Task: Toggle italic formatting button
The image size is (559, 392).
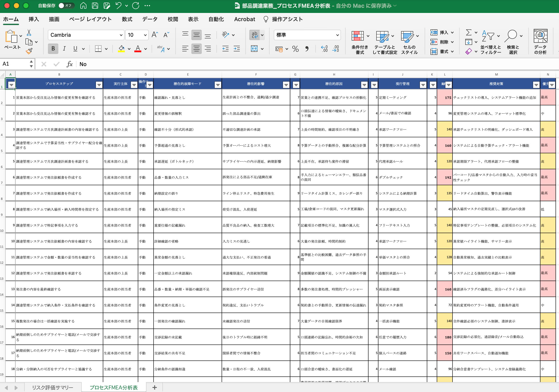Action: coord(64,49)
